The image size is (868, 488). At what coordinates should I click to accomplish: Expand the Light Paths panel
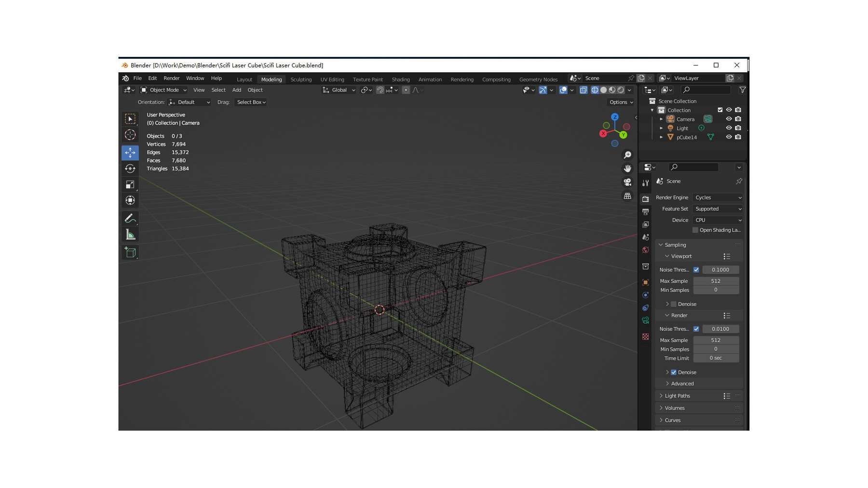677,396
